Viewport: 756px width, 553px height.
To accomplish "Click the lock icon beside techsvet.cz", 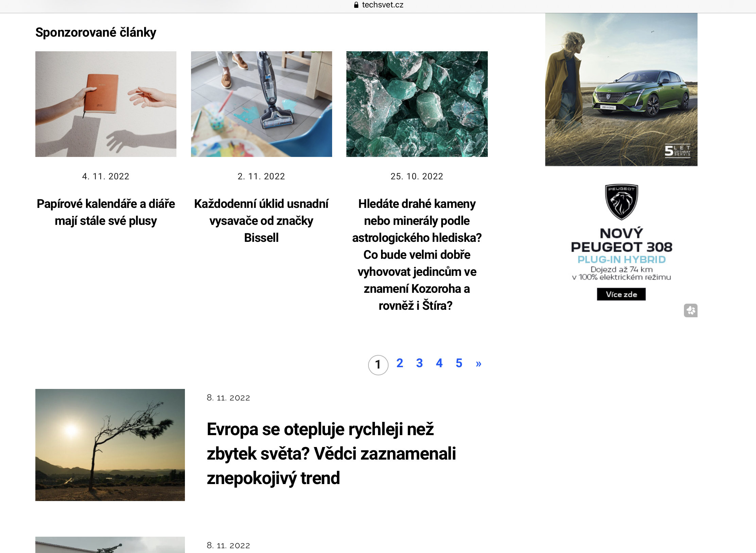I will pyautogui.click(x=356, y=5).
